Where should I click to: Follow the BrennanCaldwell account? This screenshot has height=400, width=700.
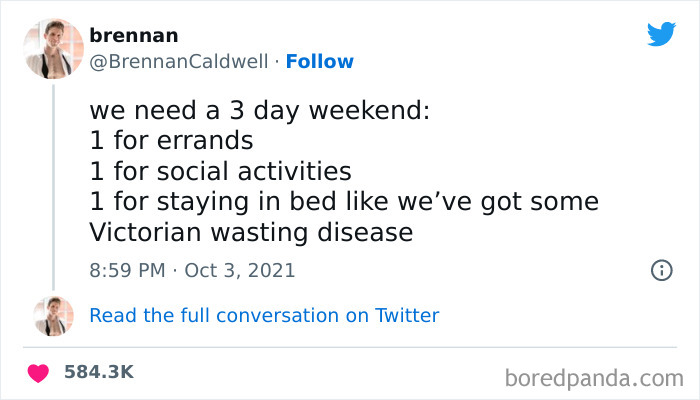[319, 61]
